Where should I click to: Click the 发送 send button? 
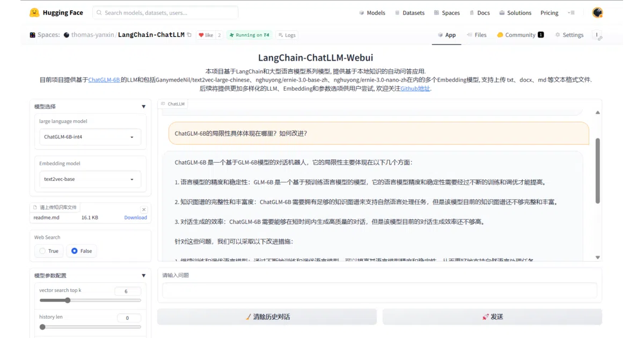(492, 317)
